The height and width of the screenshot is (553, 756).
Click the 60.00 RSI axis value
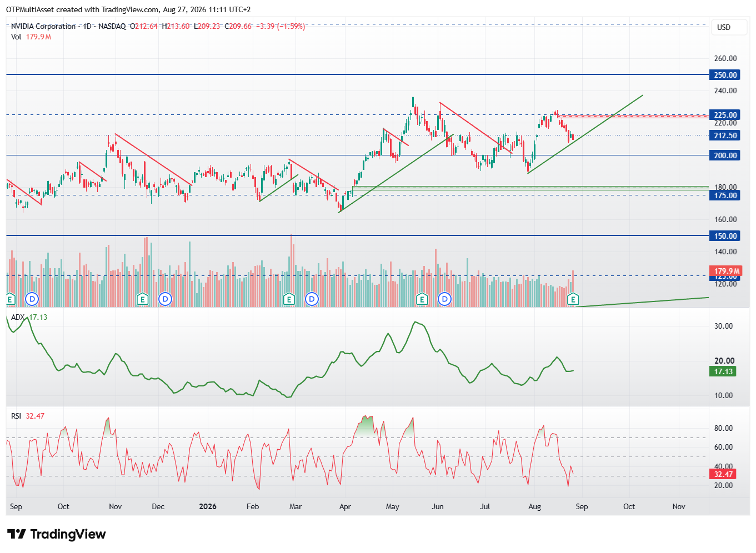pos(723,447)
